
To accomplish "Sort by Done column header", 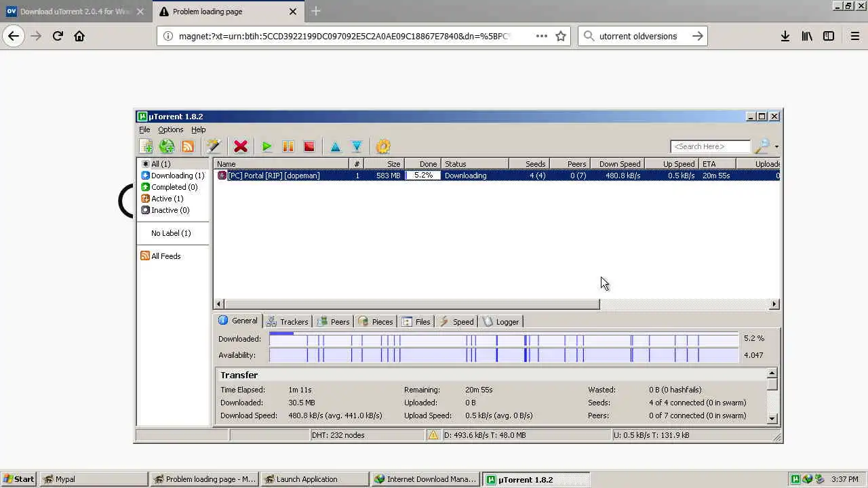I will tap(422, 164).
